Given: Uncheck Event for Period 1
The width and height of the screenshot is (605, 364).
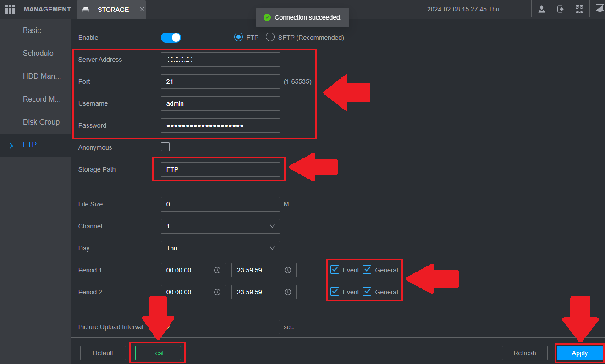Looking at the screenshot, I should (x=335, y=270).
